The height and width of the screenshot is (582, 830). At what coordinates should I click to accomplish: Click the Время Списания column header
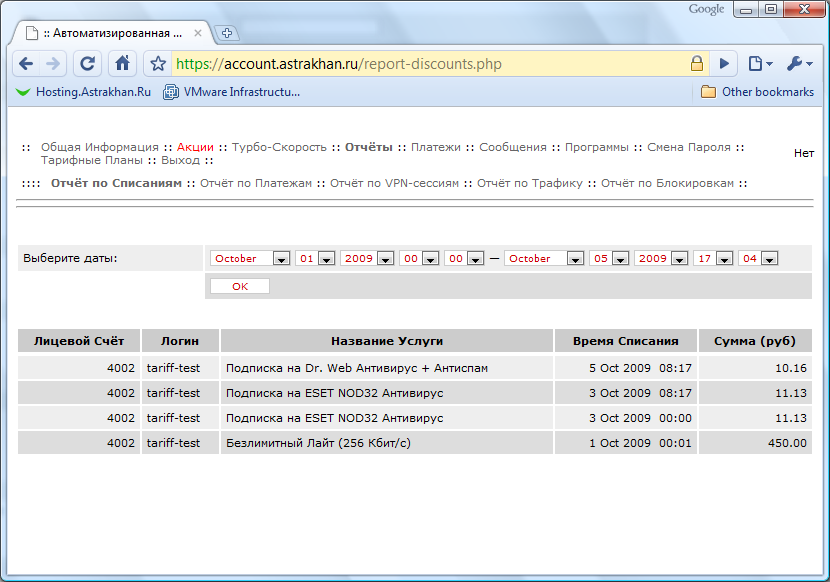(x=626, y=341)
